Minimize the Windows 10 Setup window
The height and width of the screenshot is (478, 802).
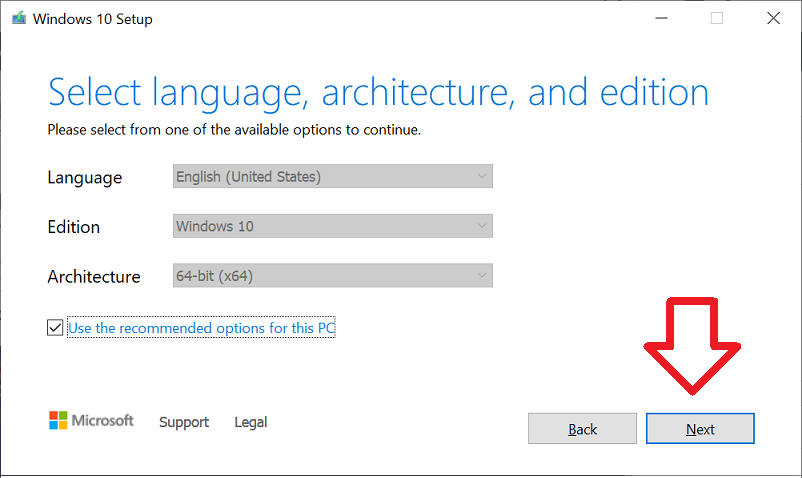point(661,18)
